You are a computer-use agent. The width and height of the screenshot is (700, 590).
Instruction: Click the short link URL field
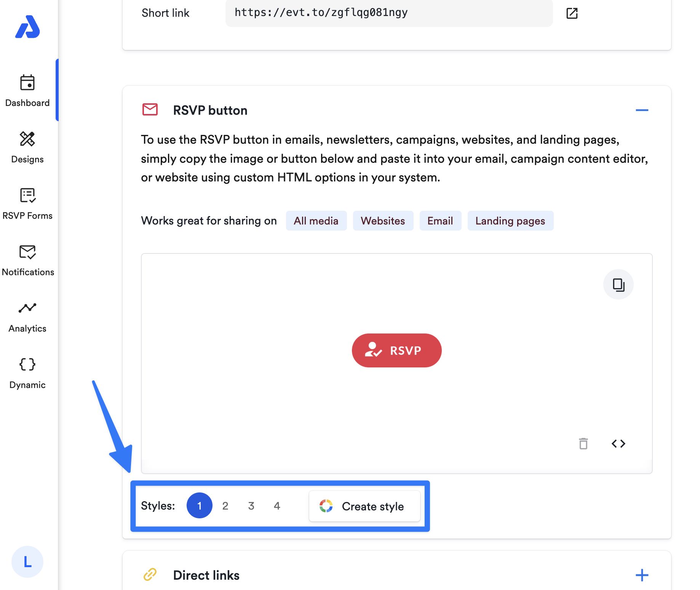(389, 13)
